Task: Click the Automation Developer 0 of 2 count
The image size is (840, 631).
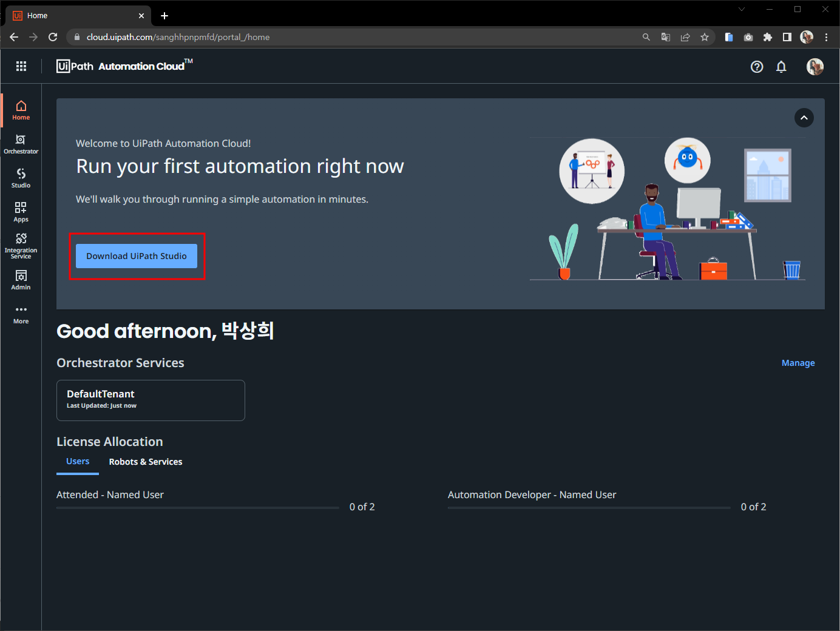Action: (x=754, y=507)
